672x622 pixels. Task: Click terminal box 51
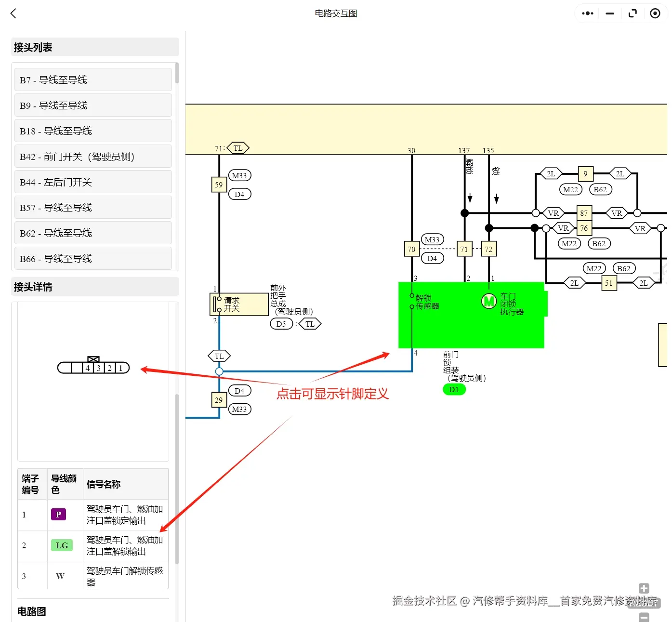609,283
